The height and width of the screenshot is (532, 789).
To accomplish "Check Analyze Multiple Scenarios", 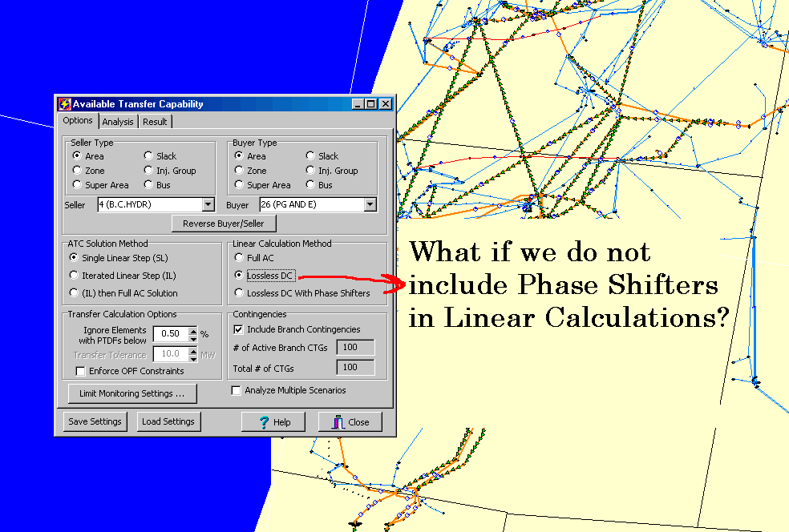I will pos(237,391).
